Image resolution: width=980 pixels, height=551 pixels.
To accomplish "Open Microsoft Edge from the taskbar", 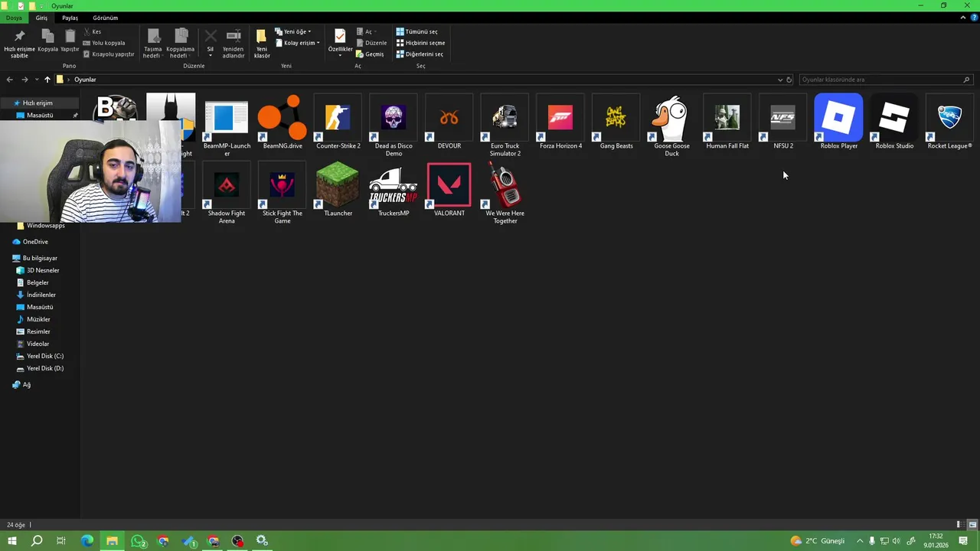I will pos(87,541).
